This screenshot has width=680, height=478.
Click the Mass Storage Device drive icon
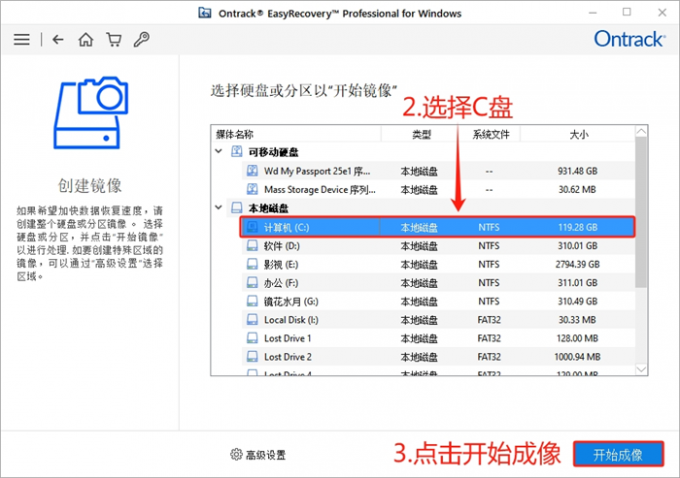pyautogui.click(x=252, y=189)
